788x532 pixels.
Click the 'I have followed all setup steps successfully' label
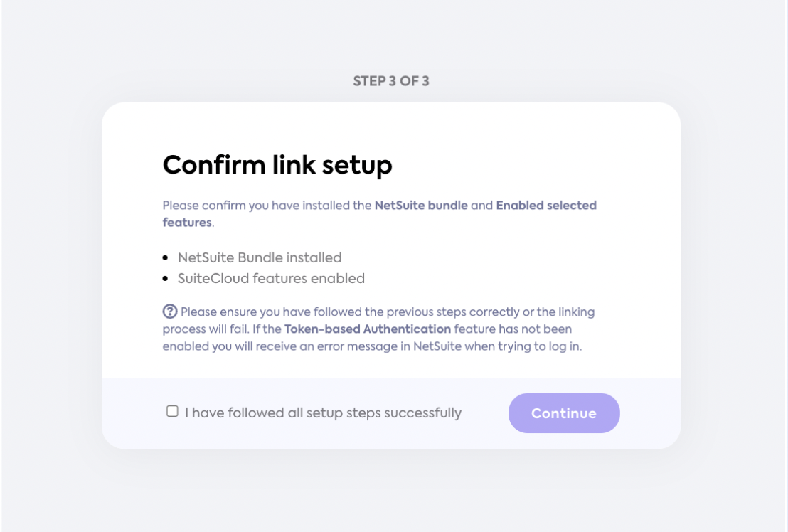pyautogui.click(x=323, y=413)
